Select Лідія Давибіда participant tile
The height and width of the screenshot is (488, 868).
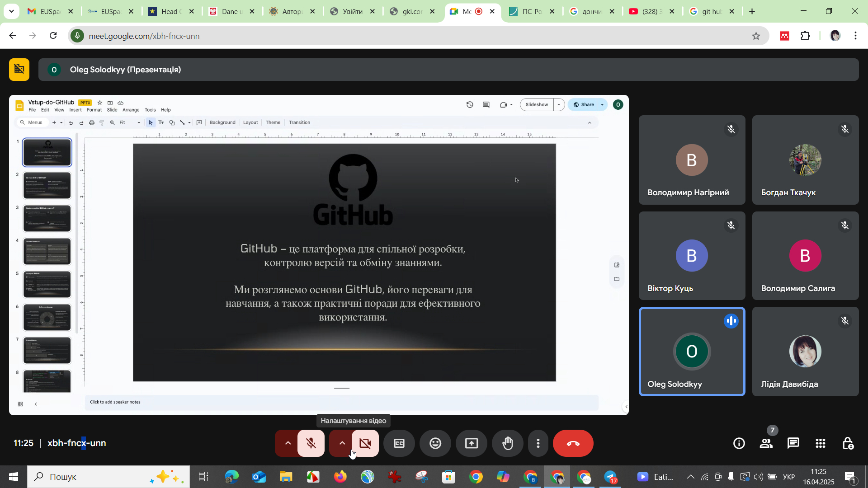(805, 352)
